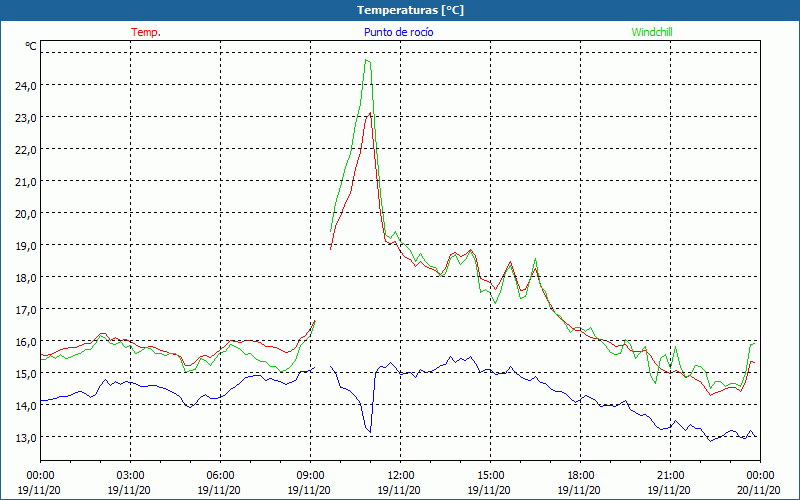
Task: Select the green 'Windchill' legend label
Action: coord(652,32)
